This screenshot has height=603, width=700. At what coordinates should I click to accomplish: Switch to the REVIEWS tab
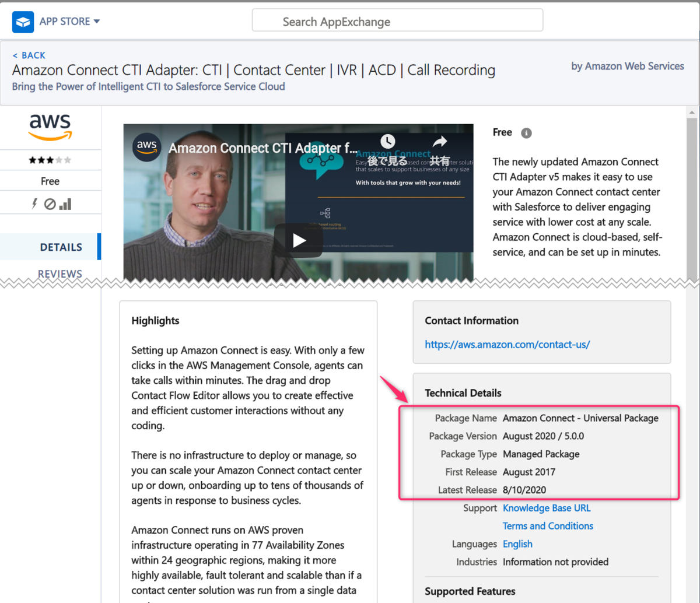pyautogui.click(x=60, y=274)
